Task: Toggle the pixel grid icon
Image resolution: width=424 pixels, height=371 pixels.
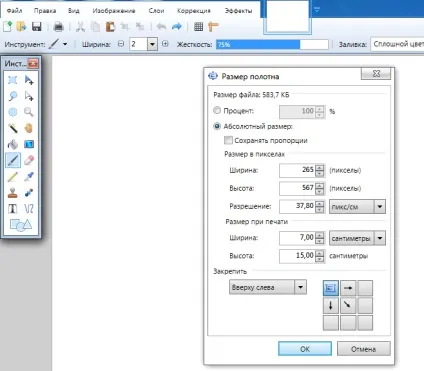Action: click(198, 27)
